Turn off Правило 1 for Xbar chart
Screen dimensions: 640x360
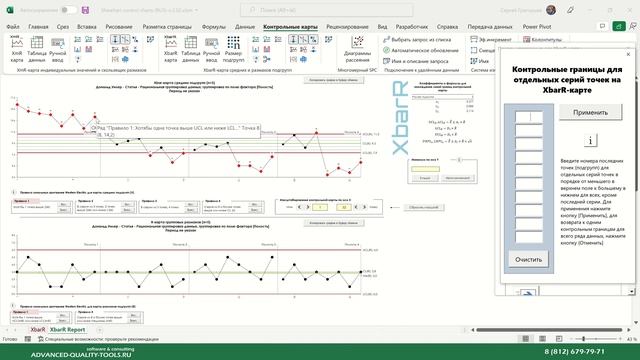tap(63, 210)
